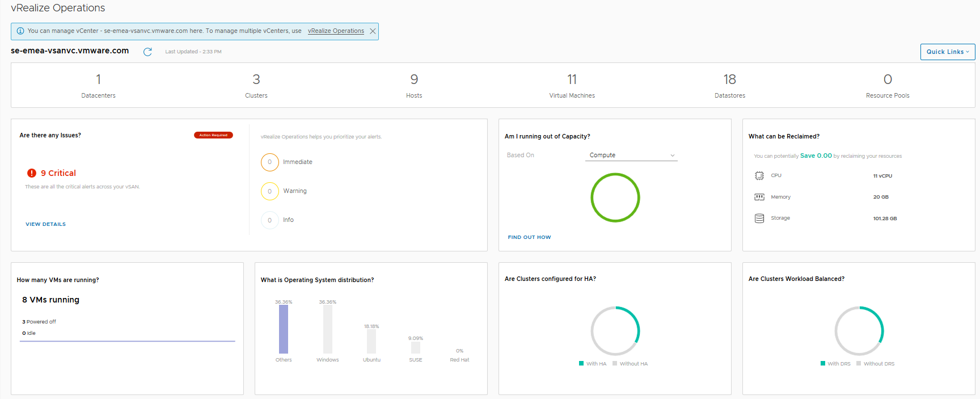Click the 9 Hosts count

[414, 79]
